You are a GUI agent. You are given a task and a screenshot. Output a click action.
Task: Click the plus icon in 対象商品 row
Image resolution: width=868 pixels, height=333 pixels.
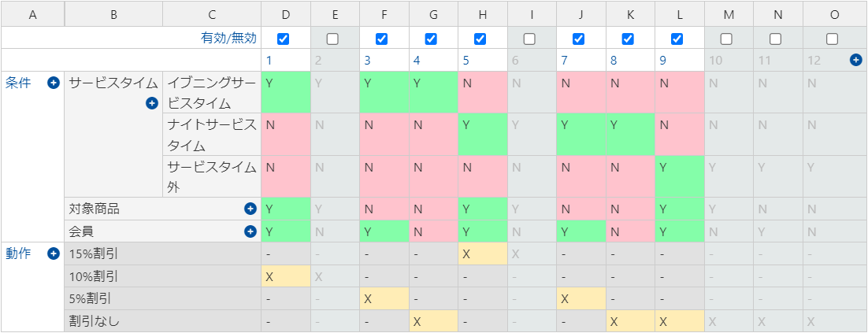(250, 209)
